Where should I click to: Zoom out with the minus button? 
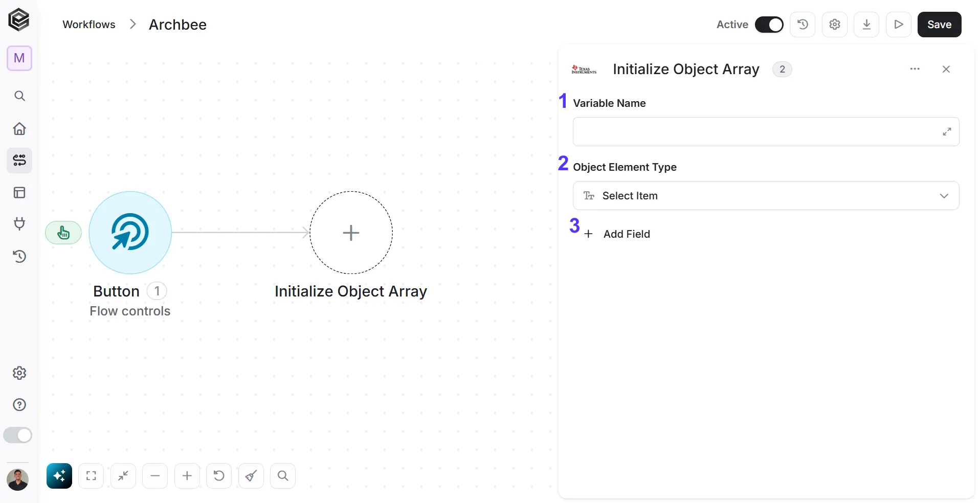click(155, 476)
